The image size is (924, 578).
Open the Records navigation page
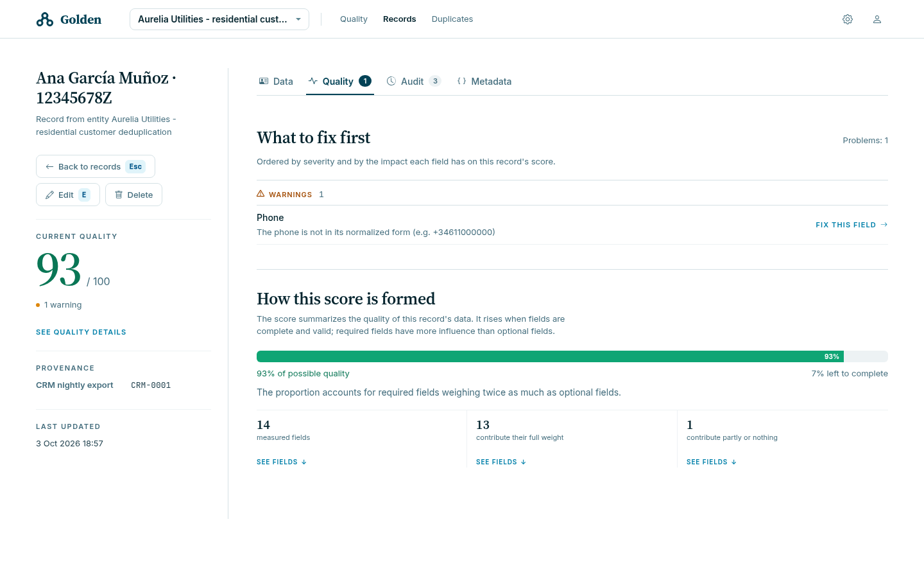point(400,19)
